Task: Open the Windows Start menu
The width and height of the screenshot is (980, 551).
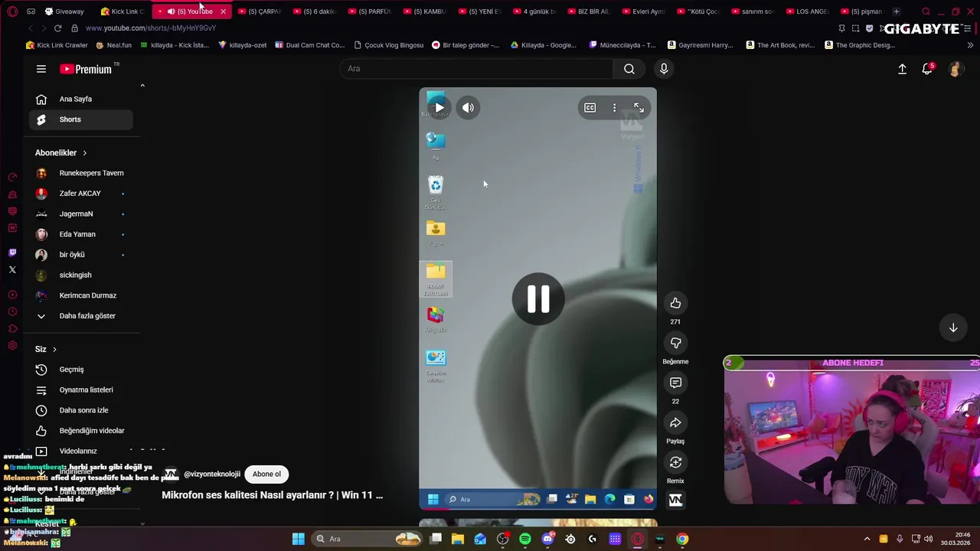Action: (x=298, y=539)
